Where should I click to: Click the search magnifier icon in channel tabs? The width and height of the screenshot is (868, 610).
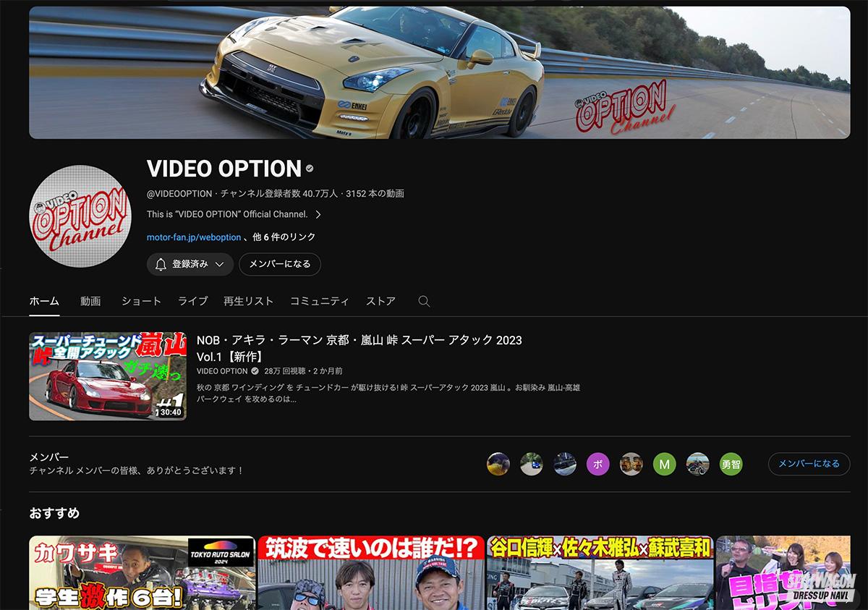pyautogui.click(x=424, y=302)
